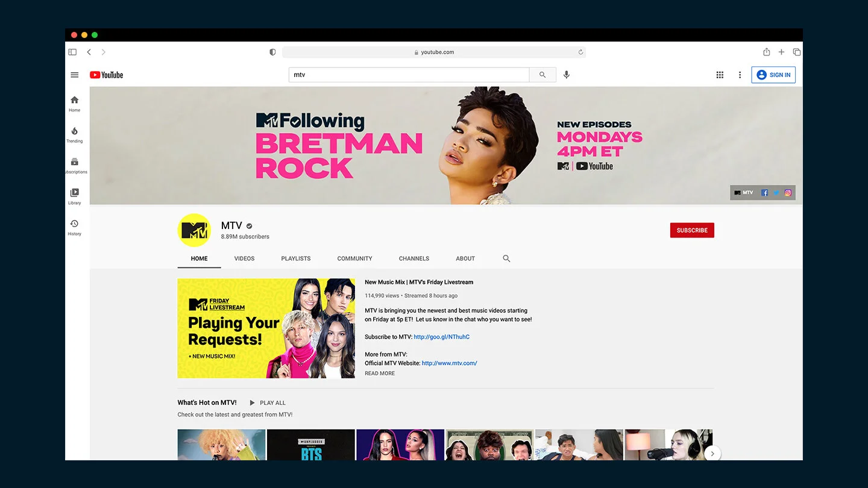Go back in Safari

tap(89, 52)
